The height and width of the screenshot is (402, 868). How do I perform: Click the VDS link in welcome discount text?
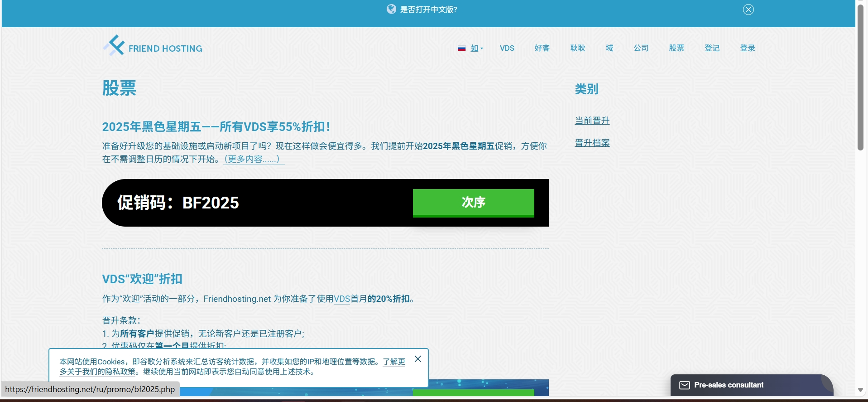(342, 299)
